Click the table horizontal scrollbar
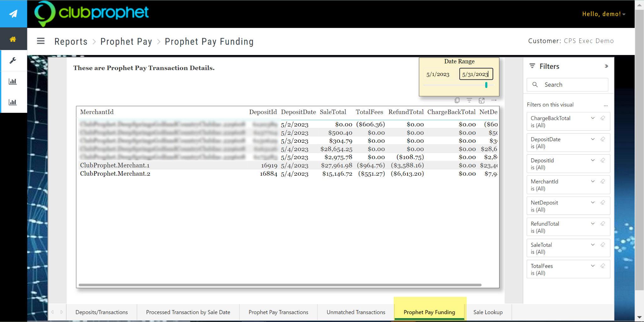The height and width of the screenshot is (322, 644). tap(280, 285)
